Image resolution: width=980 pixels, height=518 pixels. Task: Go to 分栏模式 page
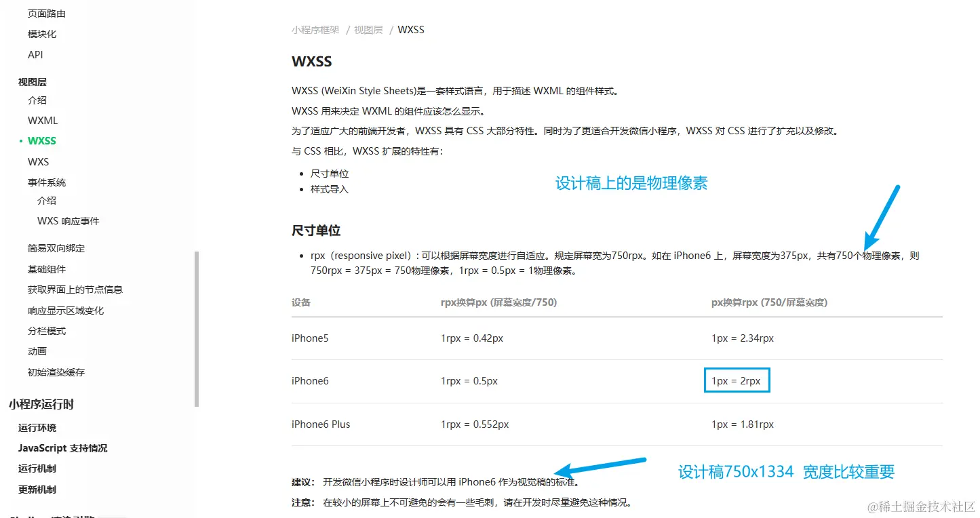47,331
